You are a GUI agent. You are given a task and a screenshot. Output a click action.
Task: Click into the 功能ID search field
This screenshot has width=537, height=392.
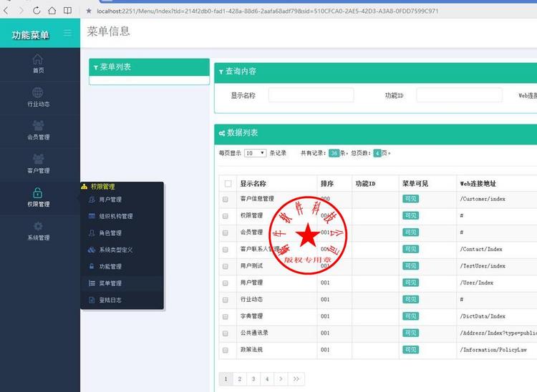click(459, 95)
